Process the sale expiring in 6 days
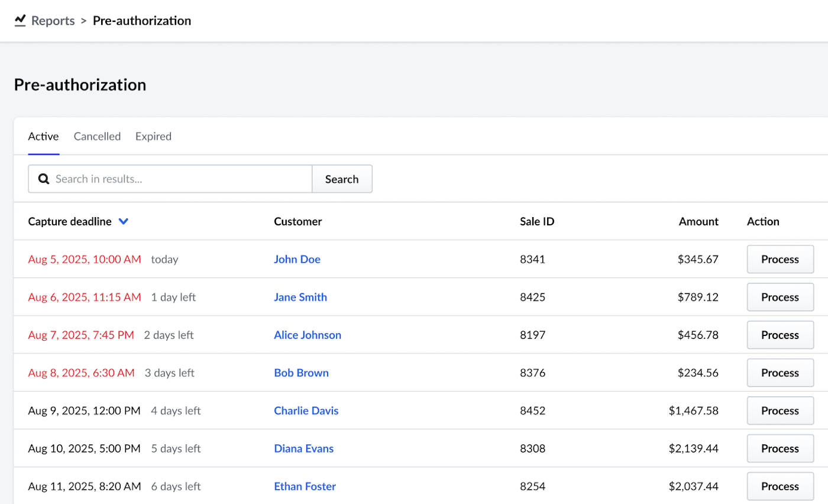The image size is (828, 504). 780,486
